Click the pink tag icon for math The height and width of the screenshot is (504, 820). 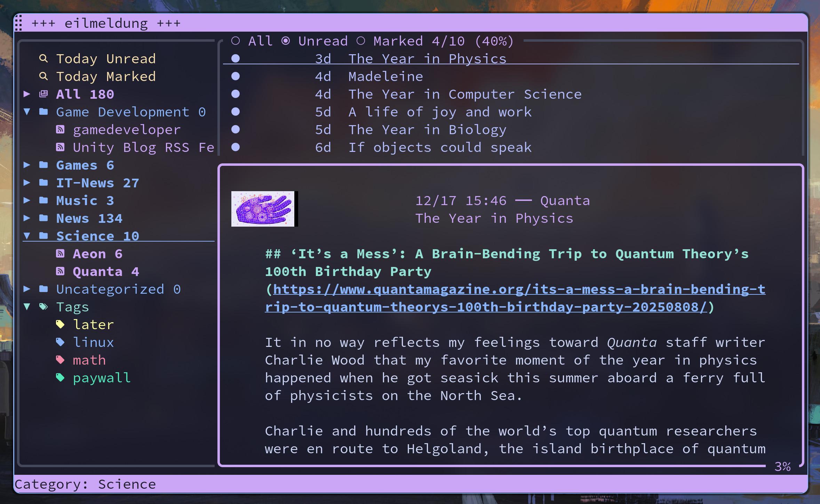point(60,360)
